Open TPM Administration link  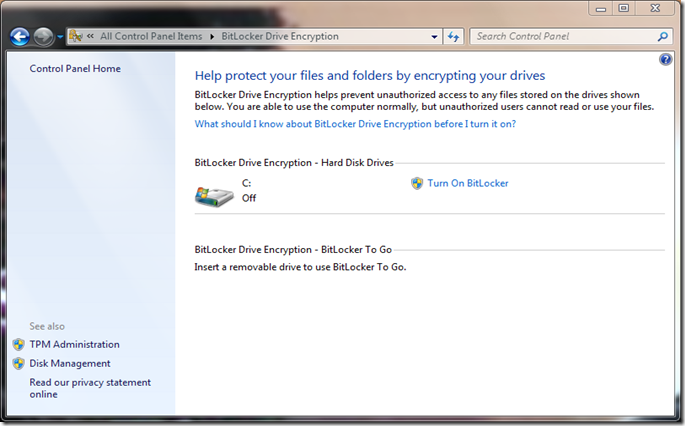click(x=74, y=344)
